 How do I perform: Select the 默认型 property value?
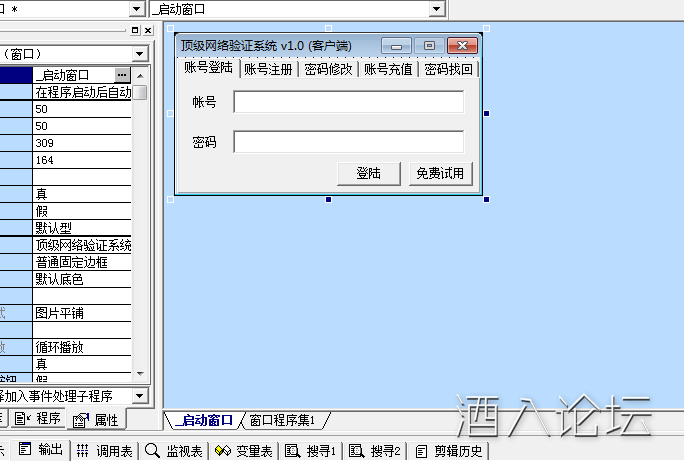tap(82, 228)
